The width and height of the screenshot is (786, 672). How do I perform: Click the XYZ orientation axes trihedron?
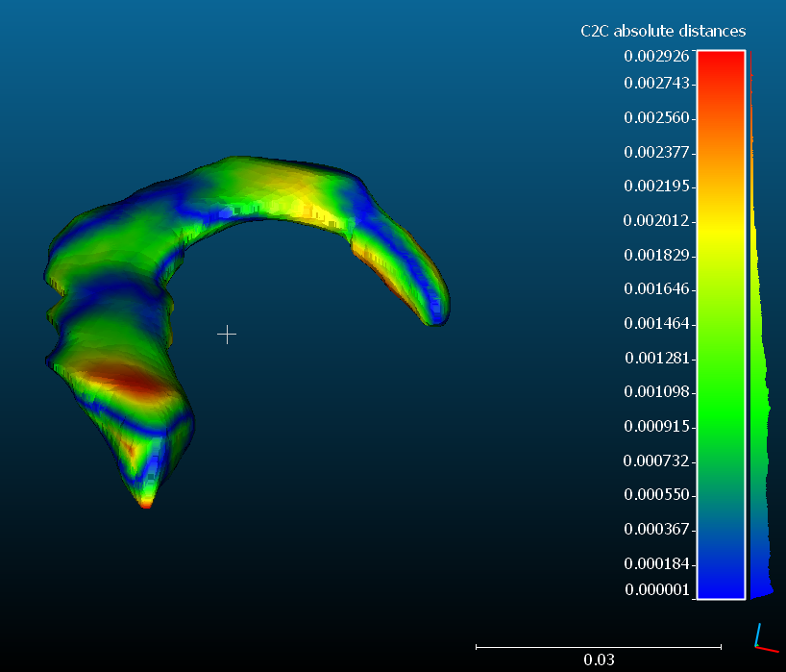tap(764, 638)
